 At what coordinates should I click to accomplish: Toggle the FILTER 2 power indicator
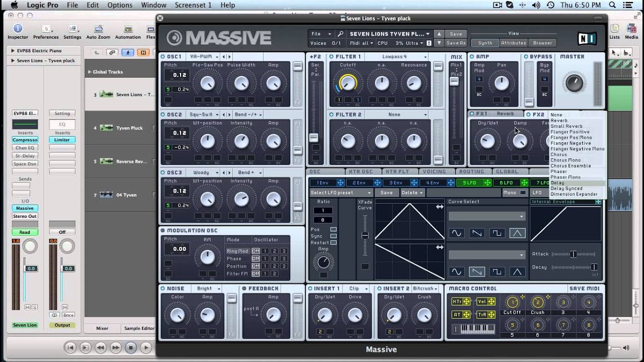point(332,115)
